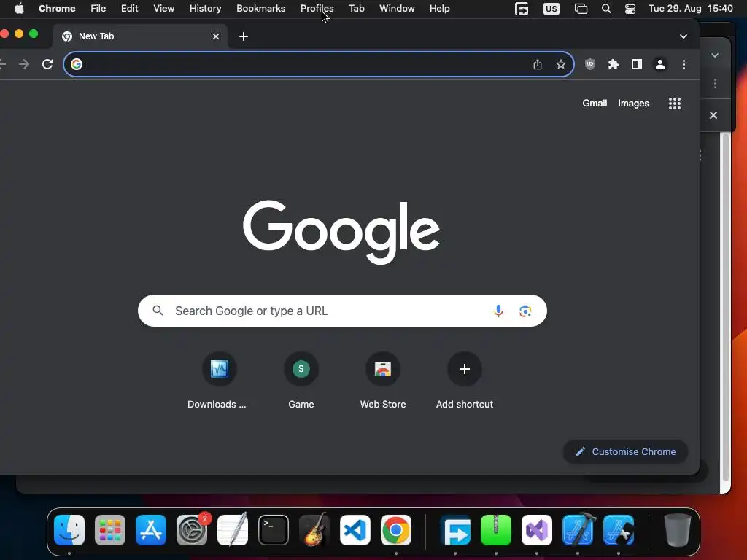Open System Settings from the Dock
The width and height of the screenshot is (747, 560).
click(192, 530)
